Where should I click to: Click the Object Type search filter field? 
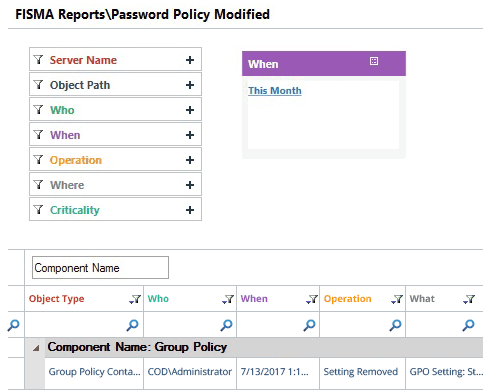pyautogui.click(x=84, y=325)
